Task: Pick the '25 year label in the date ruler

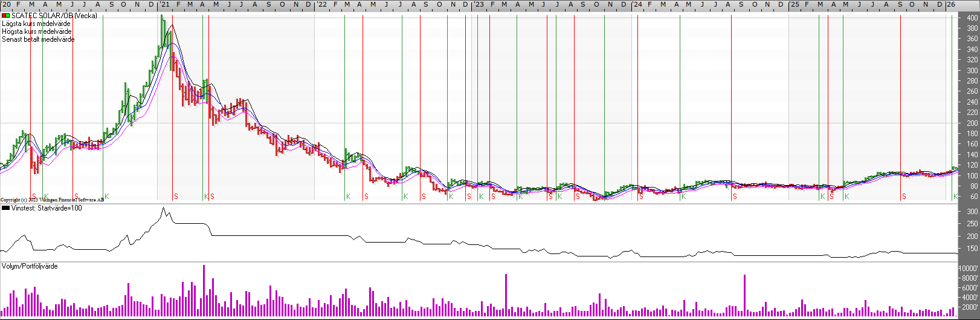Action: tap(795, 5)
